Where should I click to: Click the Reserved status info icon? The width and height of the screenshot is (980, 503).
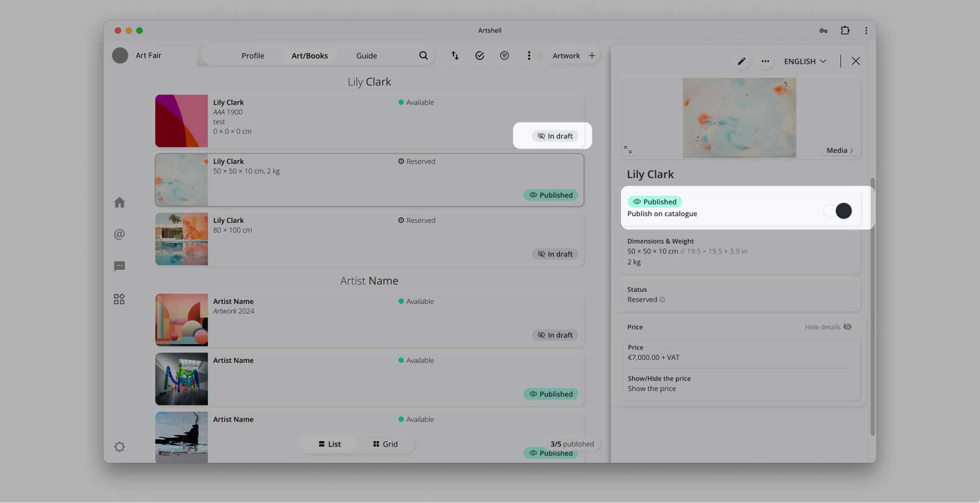coord(662,300)
